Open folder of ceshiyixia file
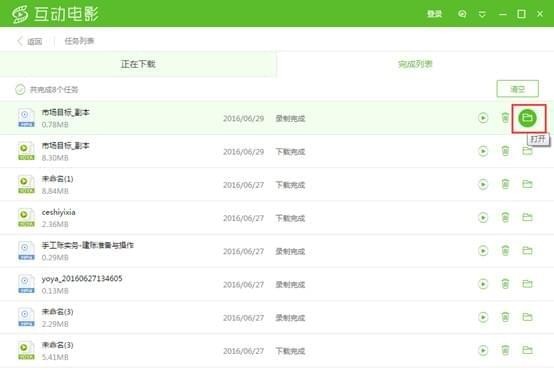Screen dimensions: 554x370 pyautogui.click(x=527, y=217)
